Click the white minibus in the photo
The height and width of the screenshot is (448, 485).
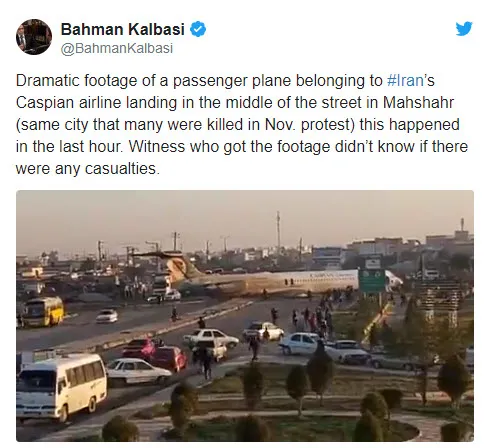click(x=62, y=385)
